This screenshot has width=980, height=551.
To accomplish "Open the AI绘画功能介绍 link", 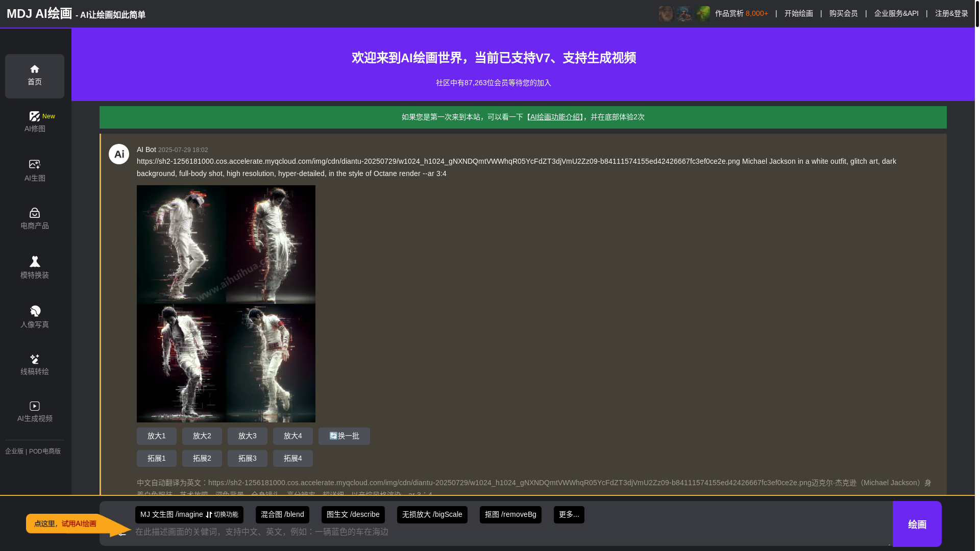I will click(555, 117).
